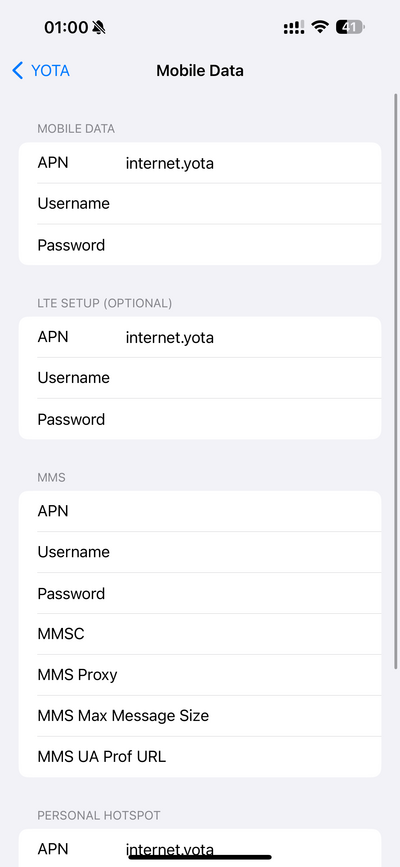Tap the back chevron icon next to YOTA
Viewport: 400px width, 867px height.
pyautogui.click(x=18, y=71)
